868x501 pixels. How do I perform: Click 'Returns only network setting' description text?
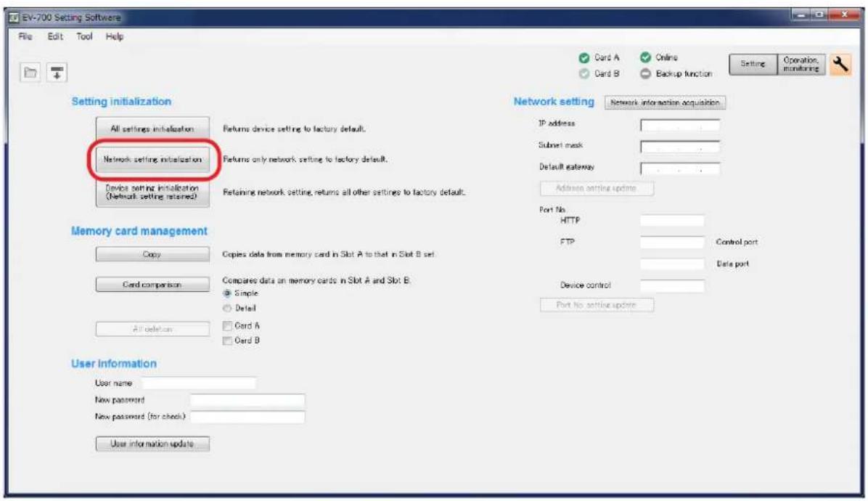305,160
